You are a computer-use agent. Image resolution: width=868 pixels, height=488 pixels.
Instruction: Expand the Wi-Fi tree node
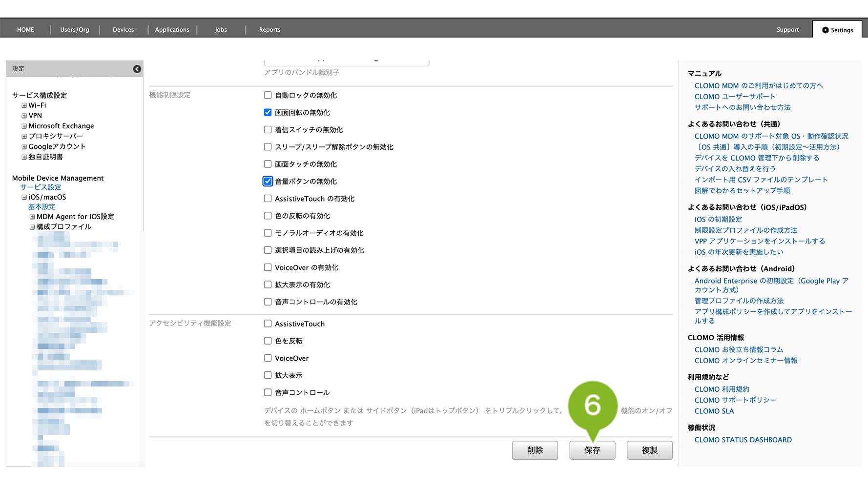click(24, 105)
